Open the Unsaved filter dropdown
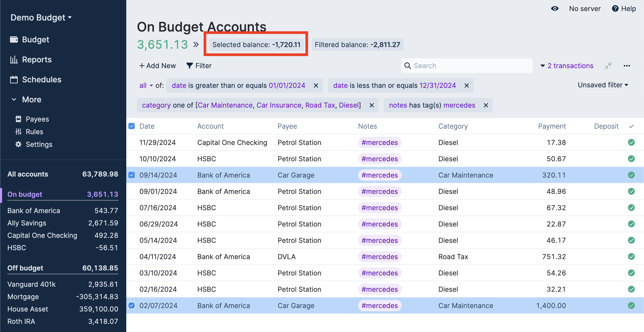This screenshot has height=332, width=644. point(603,85)
